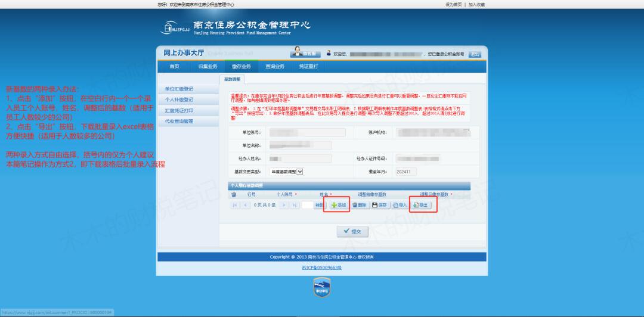The image size is (644, 317).
Task: Click the 账户机构 field
Action: [x=432, y=133]
